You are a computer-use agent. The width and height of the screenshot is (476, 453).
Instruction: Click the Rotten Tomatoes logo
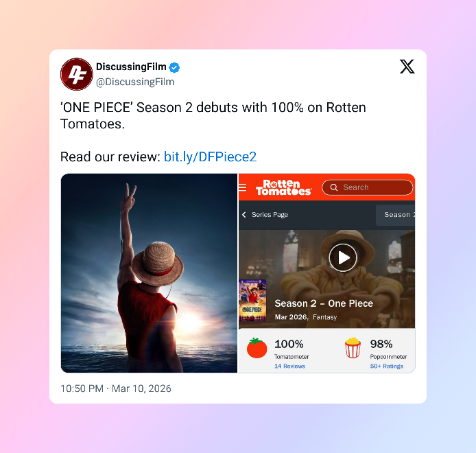tap(283, 187)
